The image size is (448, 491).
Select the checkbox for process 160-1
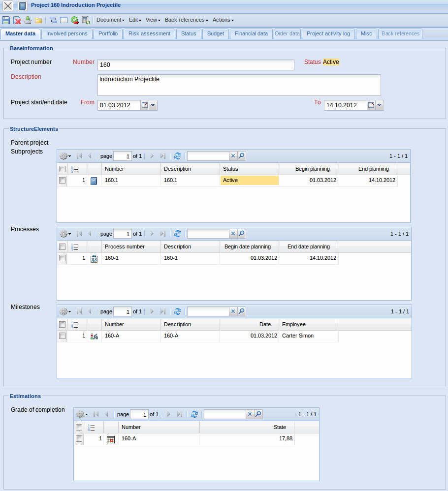point(62,258)
